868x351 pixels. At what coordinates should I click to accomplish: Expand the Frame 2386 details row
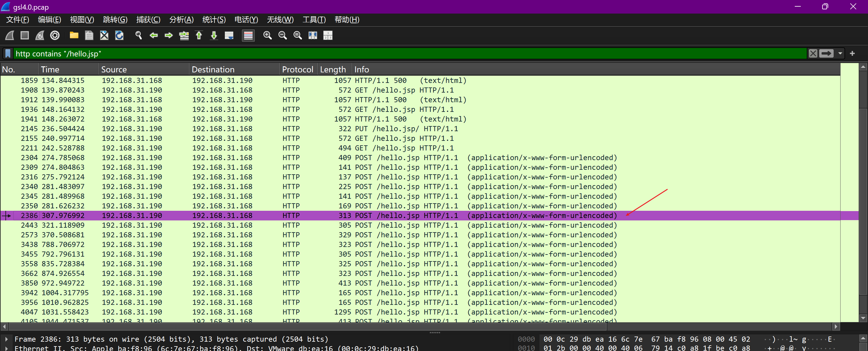6,339
